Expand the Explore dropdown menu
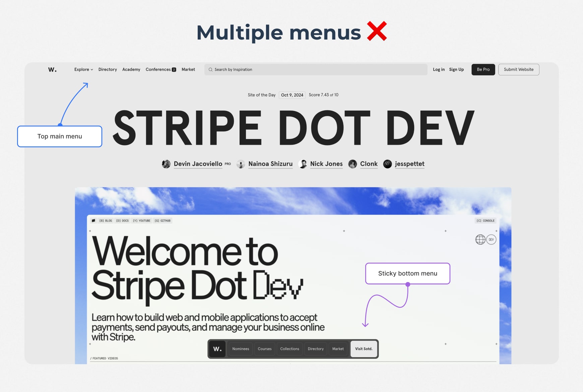 [x=83, y=70]
